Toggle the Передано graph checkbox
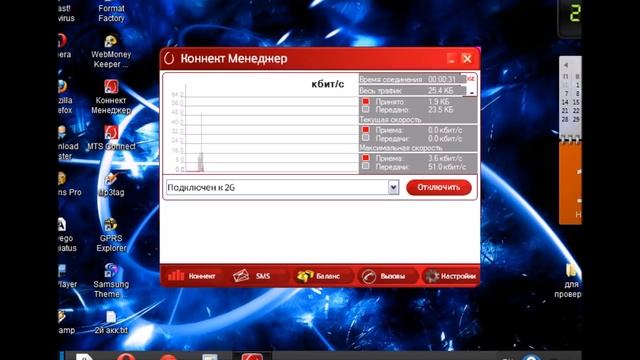The image size is (640, 360). (x=365, y=109)
